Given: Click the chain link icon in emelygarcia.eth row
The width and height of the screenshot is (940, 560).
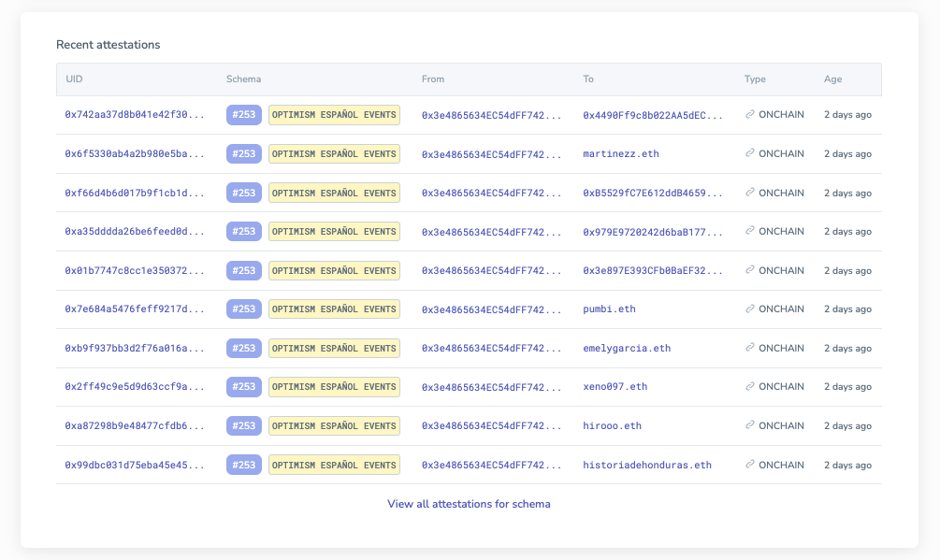Looking at the screenshot, I should [750, 348].
